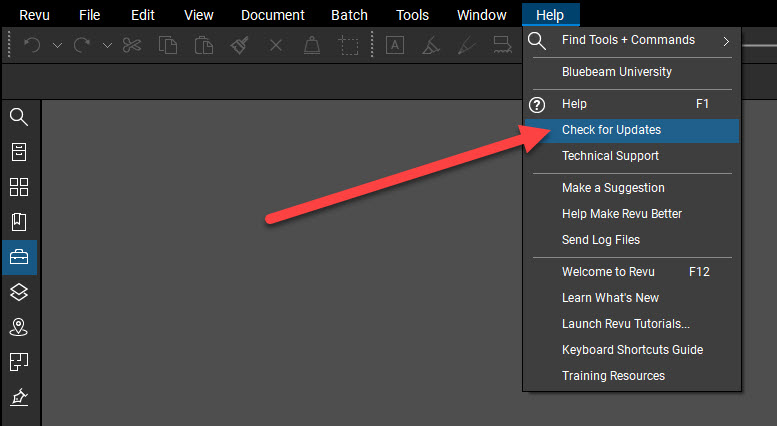
Task: Open Keyboard Shortcuts Guide
Action: pos(632,350)
